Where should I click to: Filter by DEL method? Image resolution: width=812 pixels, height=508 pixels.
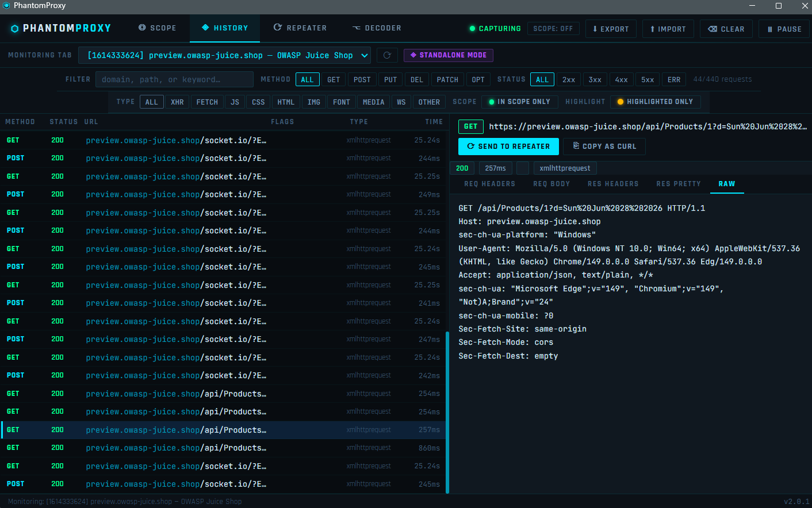coord(417,79)
